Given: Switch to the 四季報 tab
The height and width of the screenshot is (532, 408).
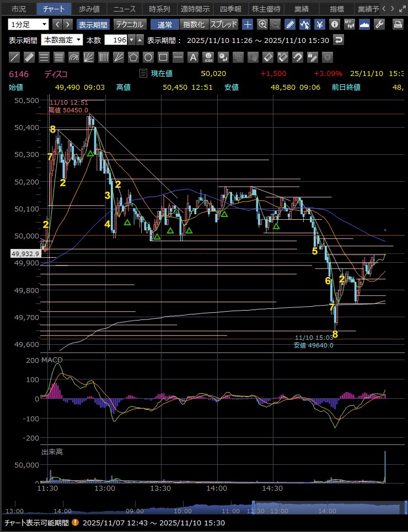Looking at the screenshot, I should coord(230,9).
